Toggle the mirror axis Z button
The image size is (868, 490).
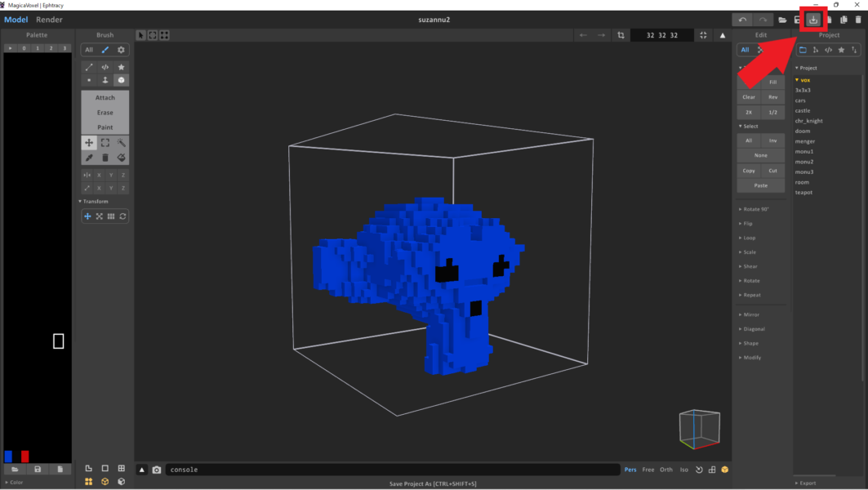(123, 175)
